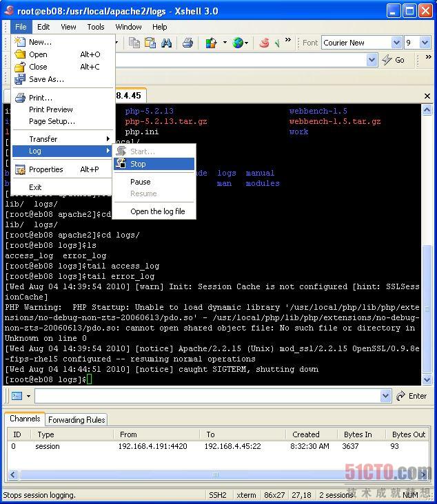Select the Log submenu entry
This screenshot has width=437, height=504.
[63, 151]
